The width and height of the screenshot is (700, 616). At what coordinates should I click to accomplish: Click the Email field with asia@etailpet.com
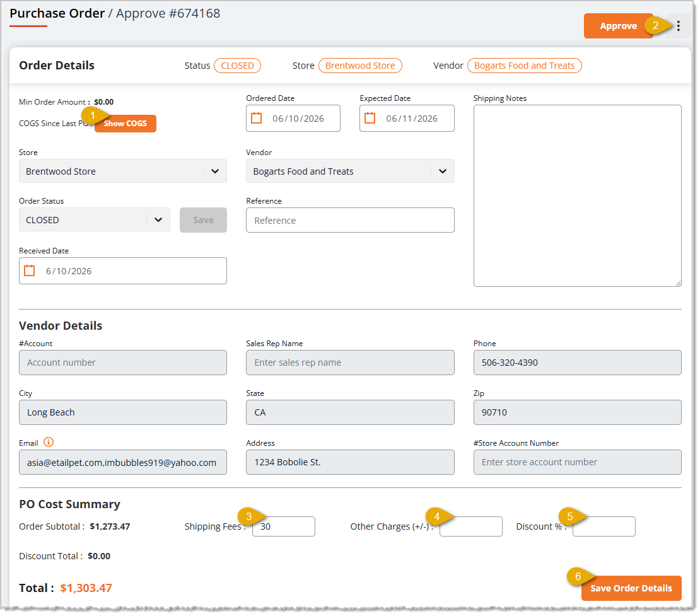click(123, 462)
